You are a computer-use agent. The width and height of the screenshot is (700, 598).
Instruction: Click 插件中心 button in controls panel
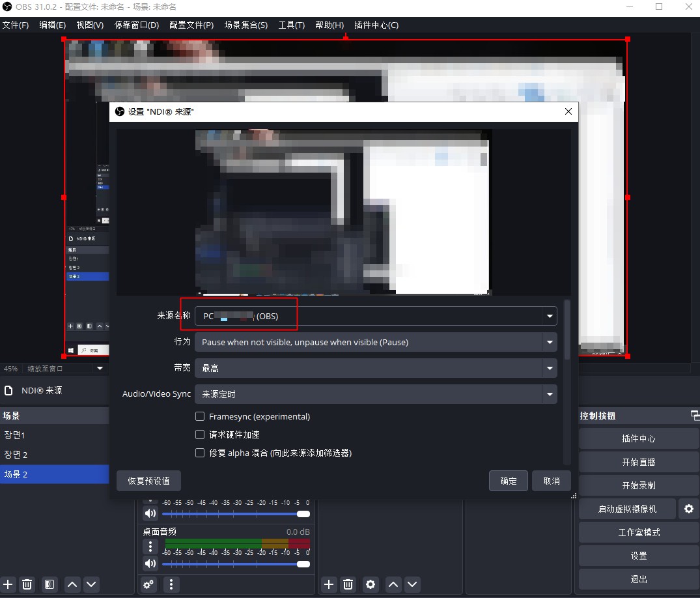[x=639, y=438]
